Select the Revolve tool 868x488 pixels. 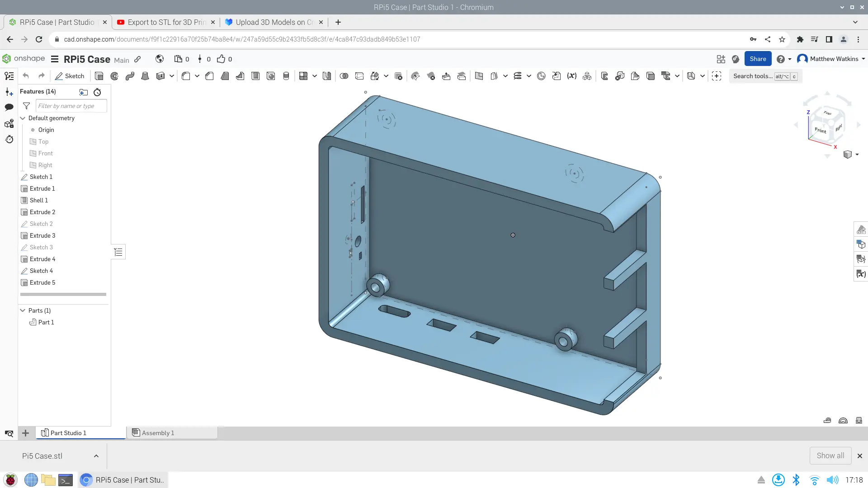pos(114,76)
